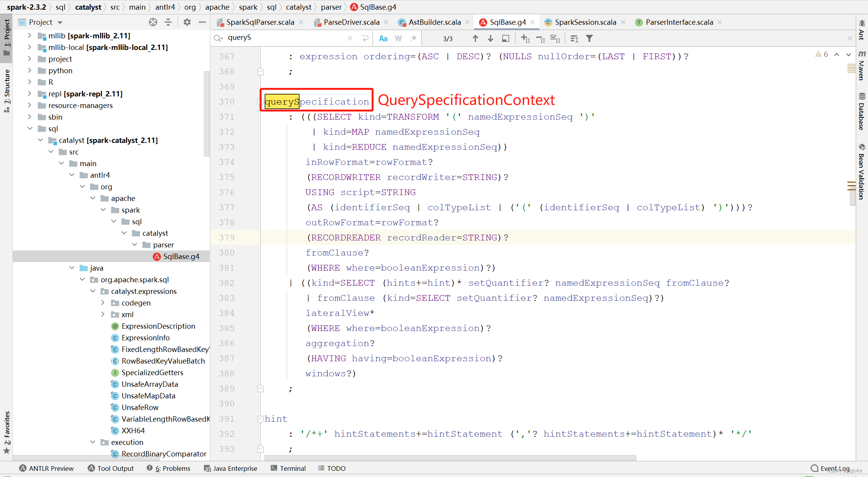Close the find bar
Screen dimensions: 868x477
pyautogui.click(x=850, y=38)
